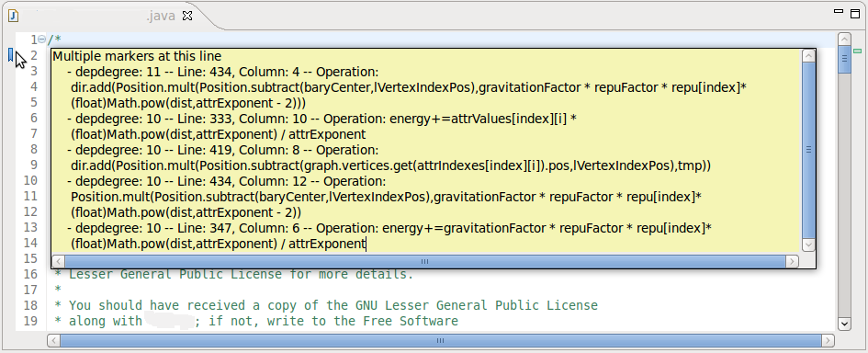
Task: Click editor horizontal scrollbar right arrow
Action: point(829,340)
